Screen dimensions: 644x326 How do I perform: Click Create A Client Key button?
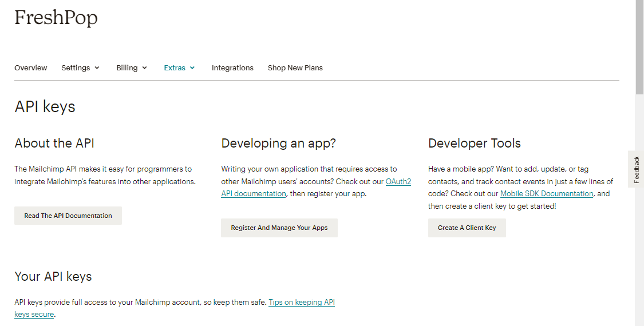pos(467,228)
